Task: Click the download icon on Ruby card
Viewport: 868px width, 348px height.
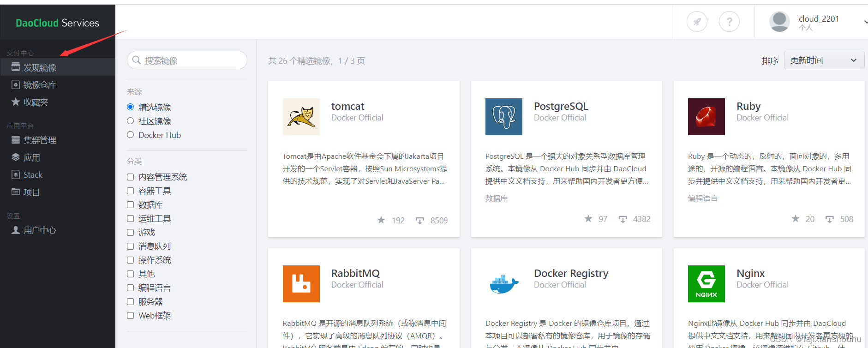Action: 830,219
